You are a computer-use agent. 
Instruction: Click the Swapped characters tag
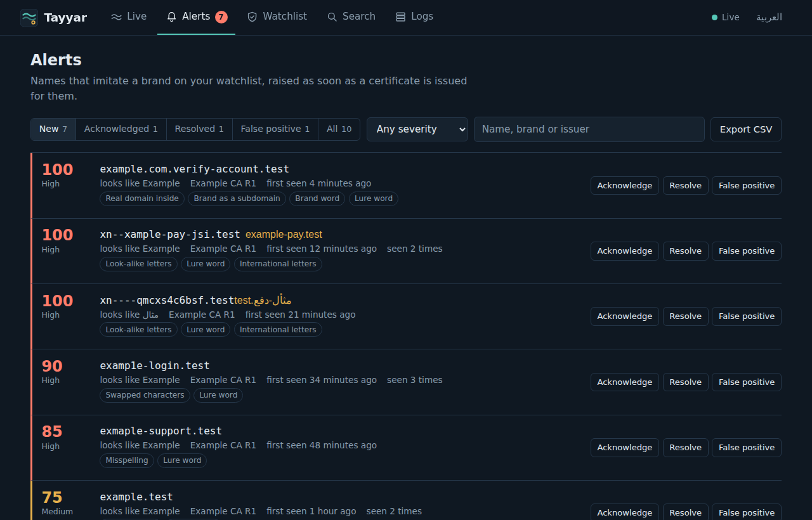point(145,395)
